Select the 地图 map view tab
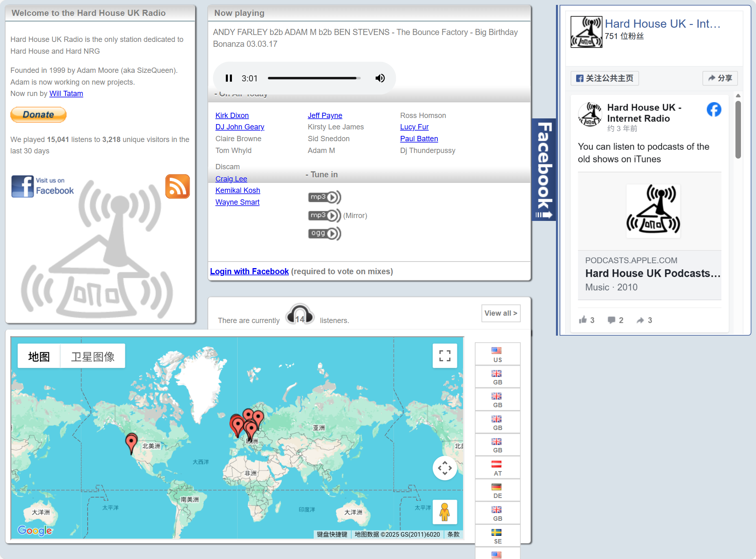The image size is (756, 559). [x=39, y=356]
